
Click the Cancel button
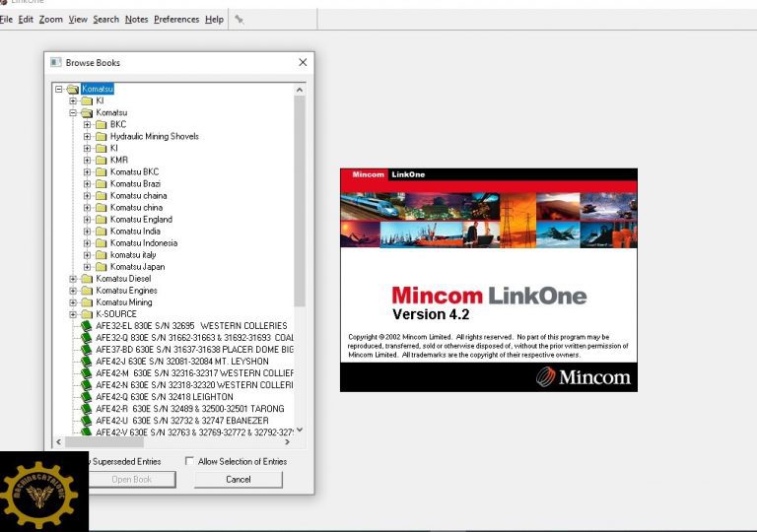239,480
